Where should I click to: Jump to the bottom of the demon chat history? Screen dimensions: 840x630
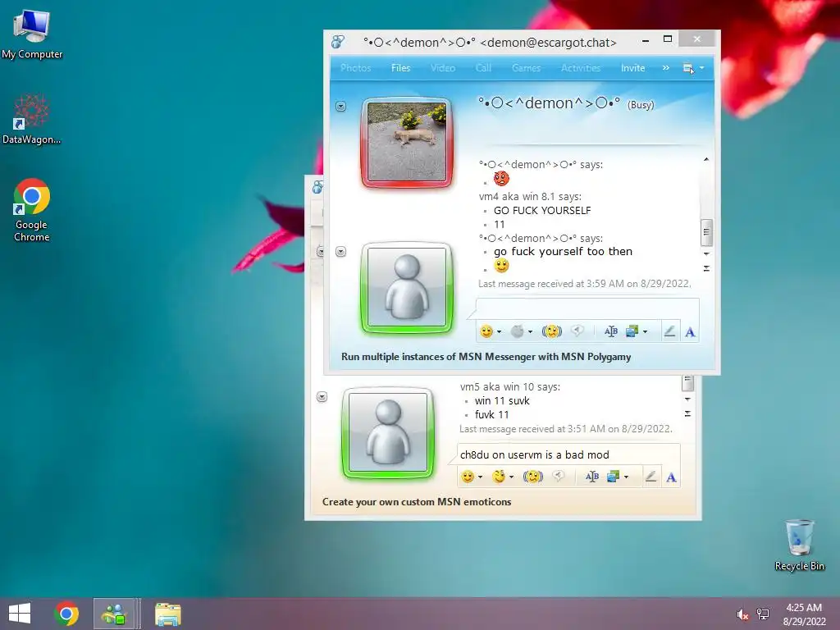pyautogui.click(x=706, y=268)
